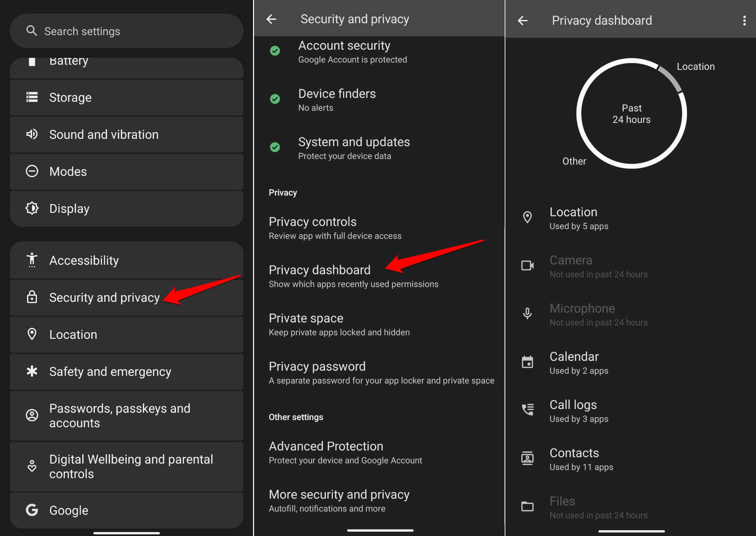Image resolution: width=756 pixels, height=536 pixels.
Task: Open Storage settings
Action: coord(126,97)
